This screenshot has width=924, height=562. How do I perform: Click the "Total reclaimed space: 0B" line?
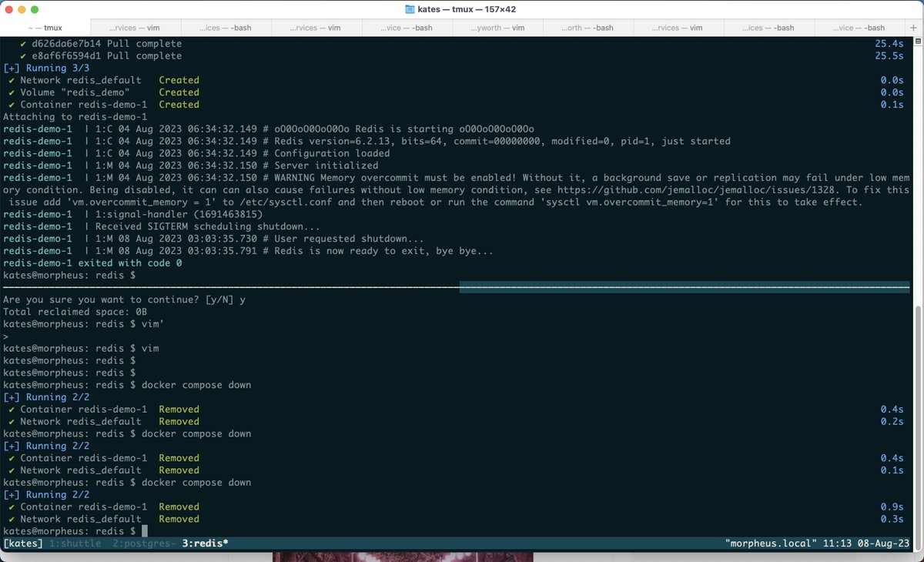pyautogui.click(x=75, y=312)
